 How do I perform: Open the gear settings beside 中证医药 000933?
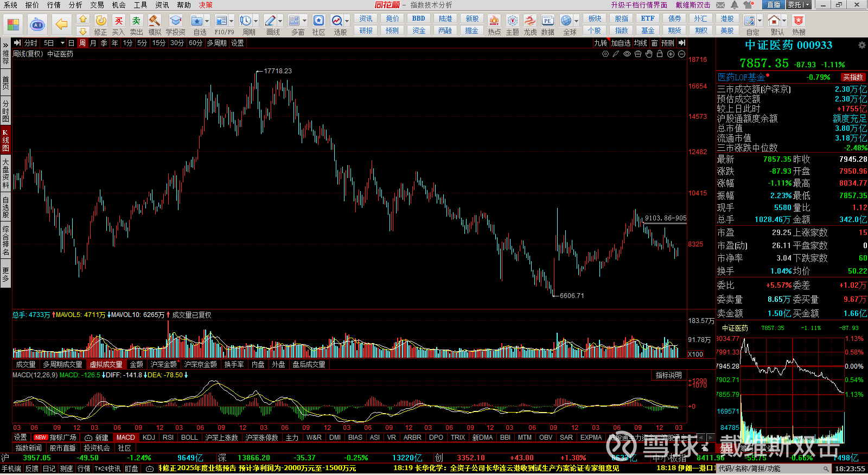(x=861, y=45)
